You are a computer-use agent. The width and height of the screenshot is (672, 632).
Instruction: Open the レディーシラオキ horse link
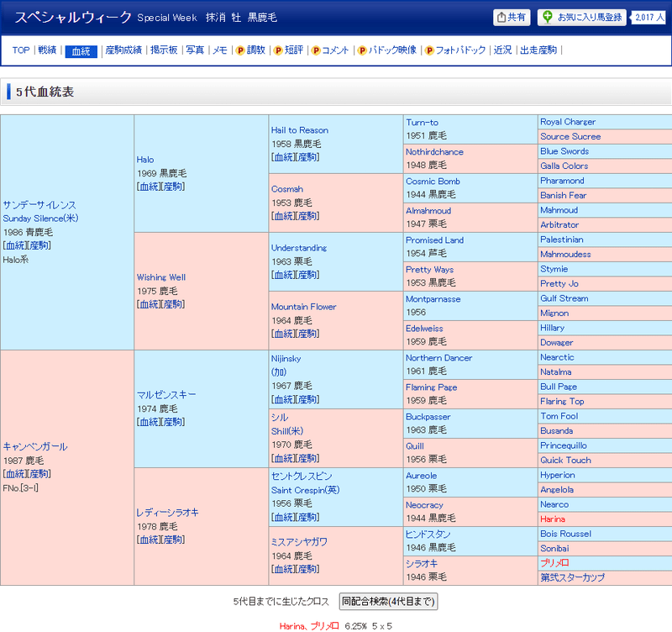pos(167,513)
